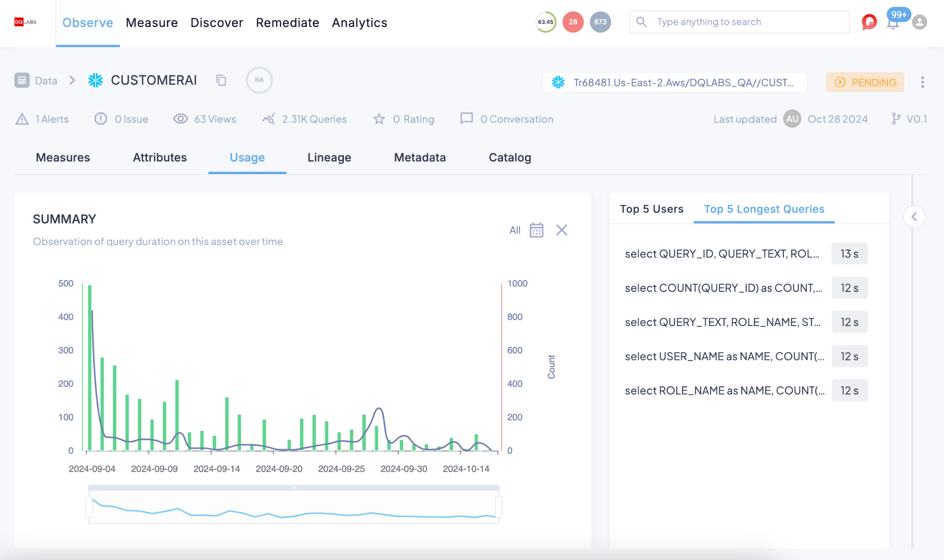Open the 1 Alerts link

coord(52,119)
